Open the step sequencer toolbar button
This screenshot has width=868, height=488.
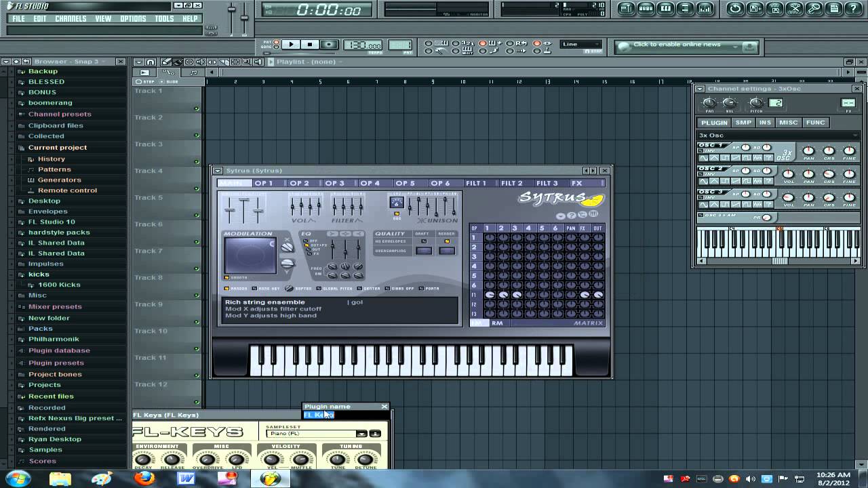pos(646,9)
